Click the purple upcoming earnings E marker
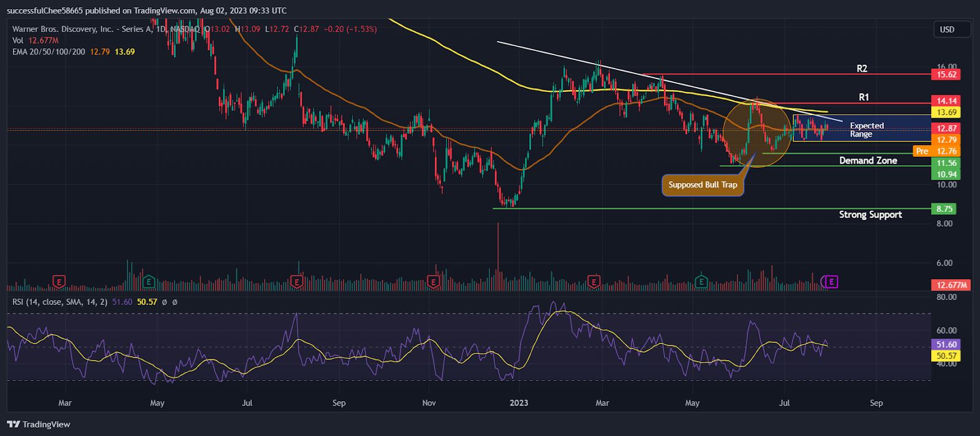The height and width of the screenshot is (436, 980). [x=831, y=282]
